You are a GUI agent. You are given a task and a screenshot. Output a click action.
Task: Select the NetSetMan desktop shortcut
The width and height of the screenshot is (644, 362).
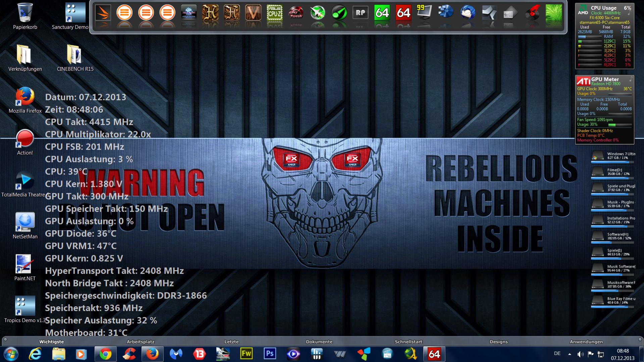coord(25,225)
